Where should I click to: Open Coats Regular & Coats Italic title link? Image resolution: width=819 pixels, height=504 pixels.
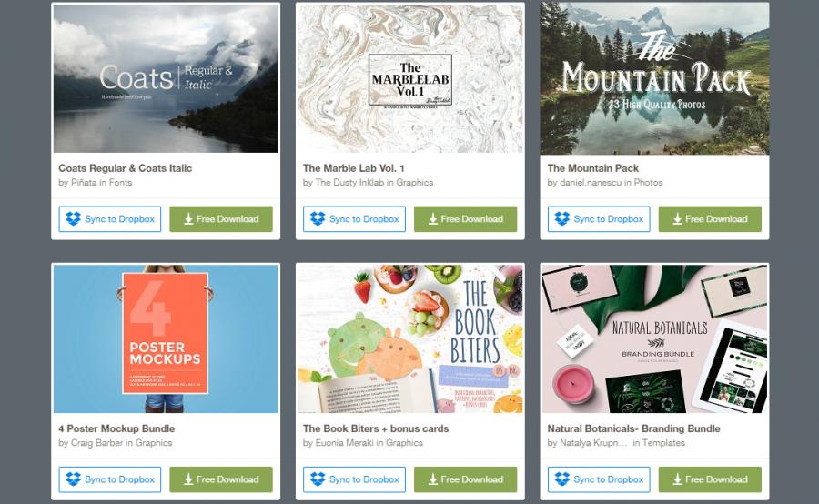point(126,168)
